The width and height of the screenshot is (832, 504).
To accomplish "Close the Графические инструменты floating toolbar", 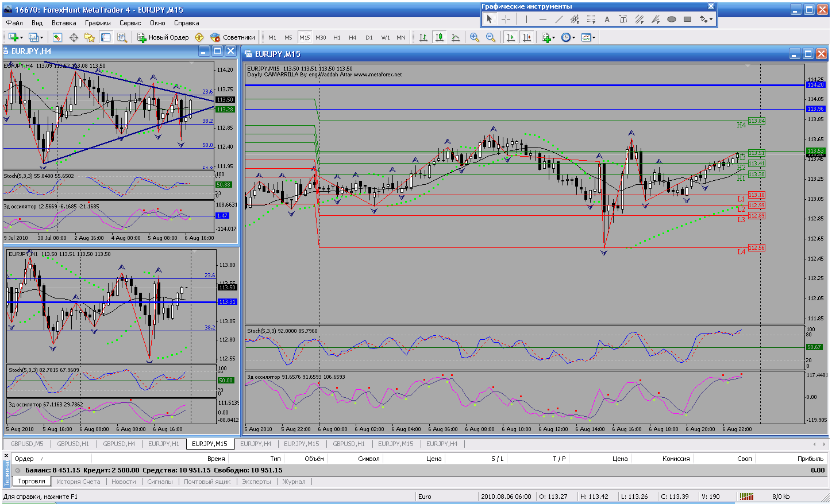I will click(x=711, y=6).
